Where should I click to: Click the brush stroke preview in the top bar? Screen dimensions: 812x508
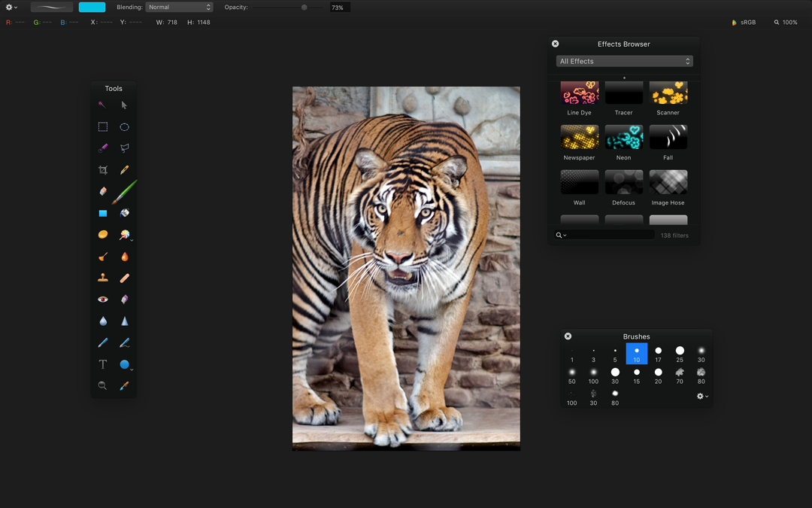[52, 8]
